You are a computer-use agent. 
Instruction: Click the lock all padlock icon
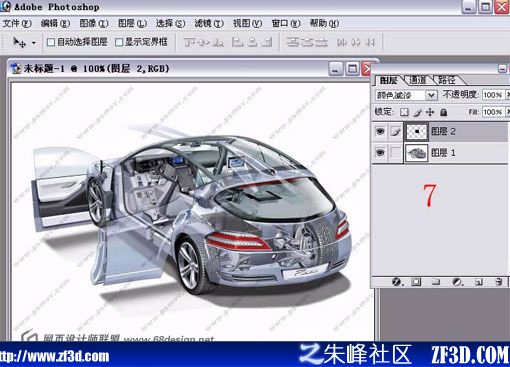click(x=443, y=112)
